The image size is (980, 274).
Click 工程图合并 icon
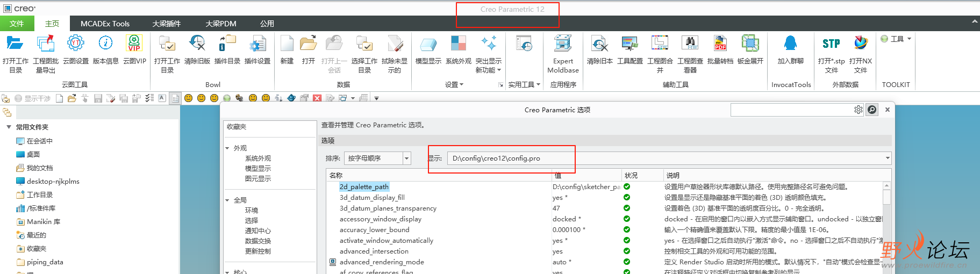(x=660, y=44)
